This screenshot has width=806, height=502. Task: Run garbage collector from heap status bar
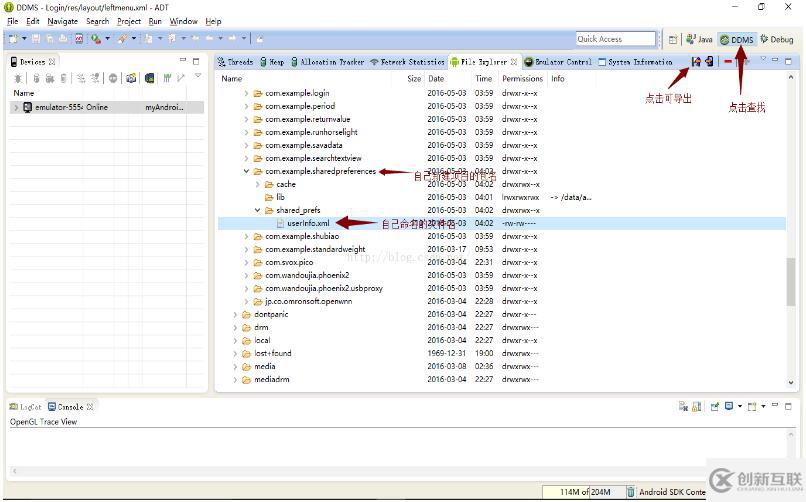(631, 492)
